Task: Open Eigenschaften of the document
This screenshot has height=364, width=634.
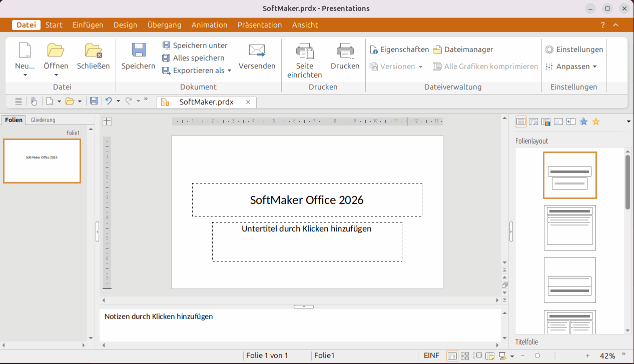Action: tap(399, 49)
